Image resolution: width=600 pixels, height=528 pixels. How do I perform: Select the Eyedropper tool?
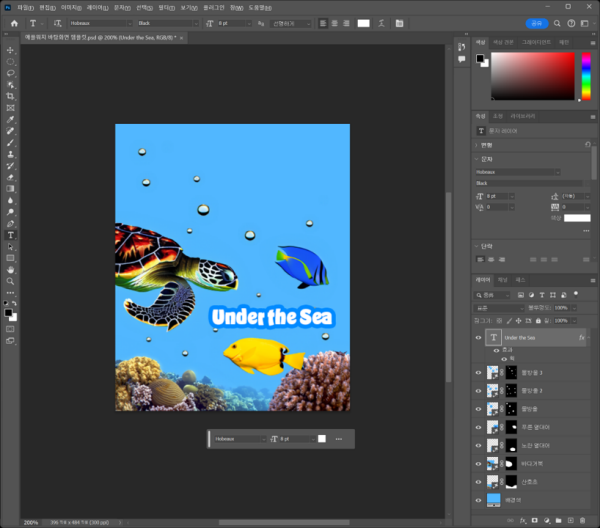(11, 119)
